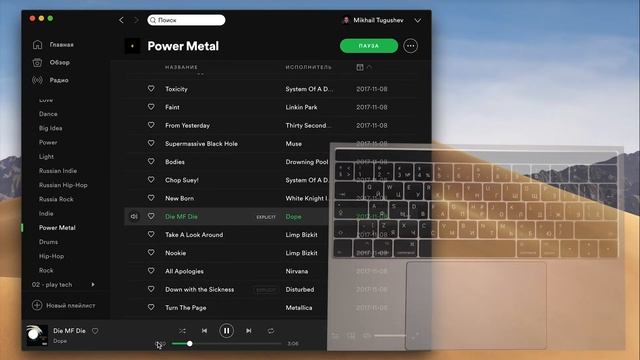Open the artist Dope in track list
The image size is (640, 360).
point(293,217)
